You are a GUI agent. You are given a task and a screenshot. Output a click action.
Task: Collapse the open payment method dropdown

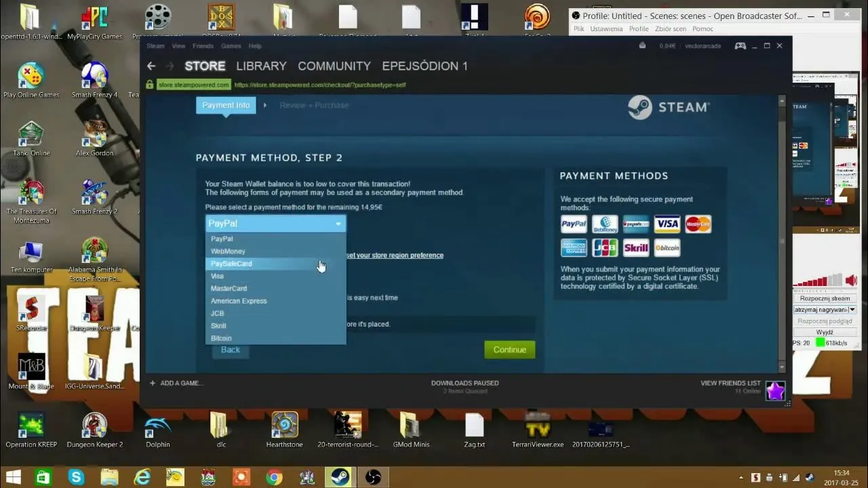[338, 223]
